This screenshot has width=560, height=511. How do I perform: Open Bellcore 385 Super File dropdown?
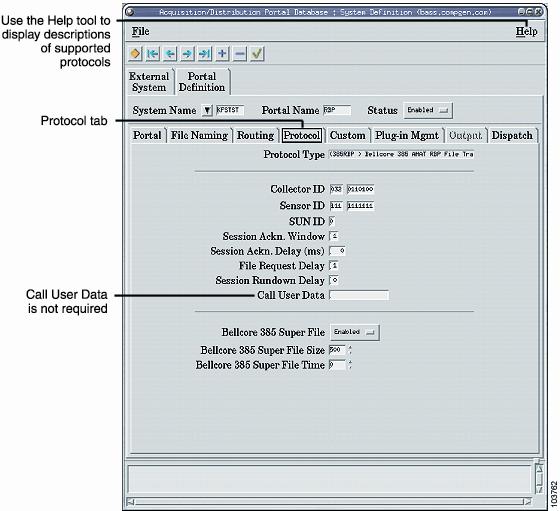click(x=354, y=332)
